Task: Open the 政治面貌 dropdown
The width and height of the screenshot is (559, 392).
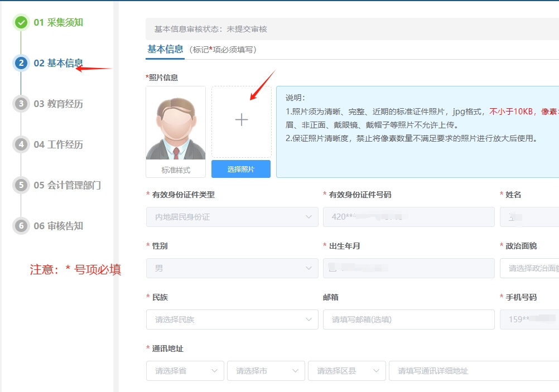Action: click(x=530, y=268)
